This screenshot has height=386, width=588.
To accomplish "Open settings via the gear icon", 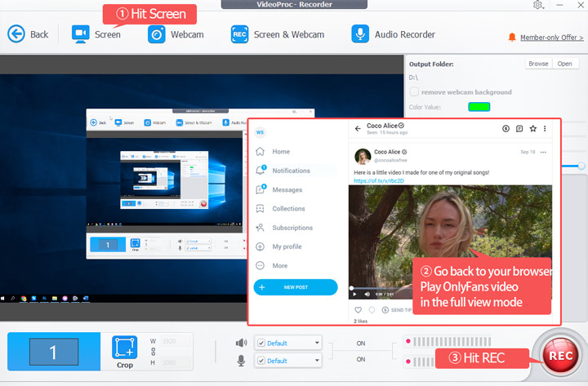I will (x=537, y=5).
